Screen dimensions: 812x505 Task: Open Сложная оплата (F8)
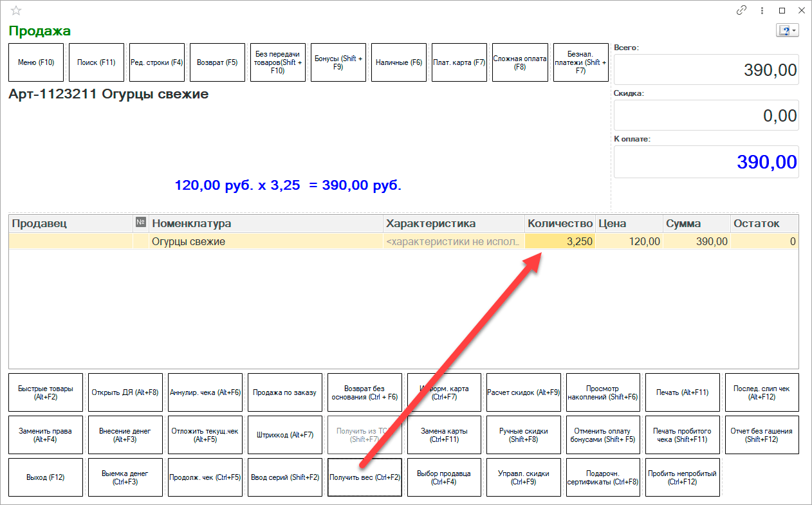click(x=520, y=62)
